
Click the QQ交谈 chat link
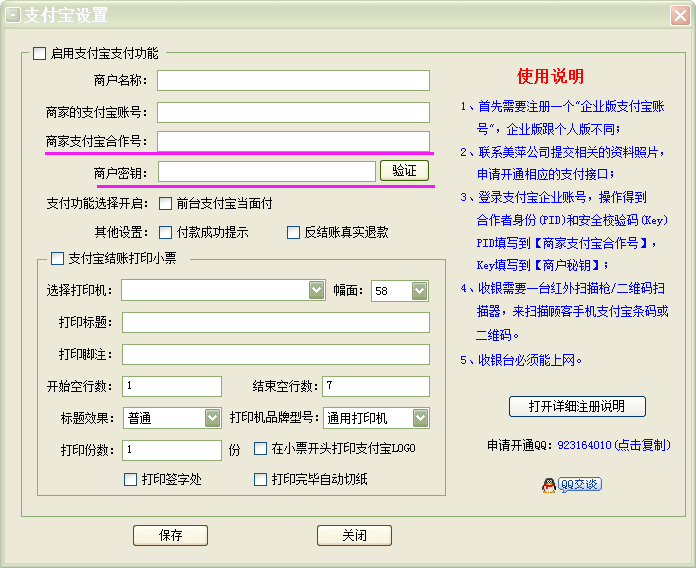tap(580, 485)
